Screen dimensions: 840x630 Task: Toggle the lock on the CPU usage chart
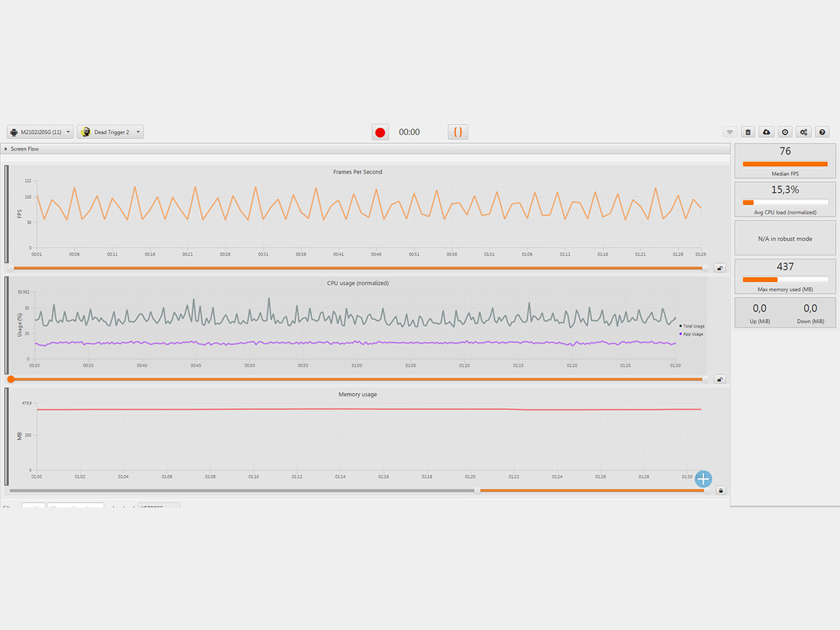click(720, 379)
